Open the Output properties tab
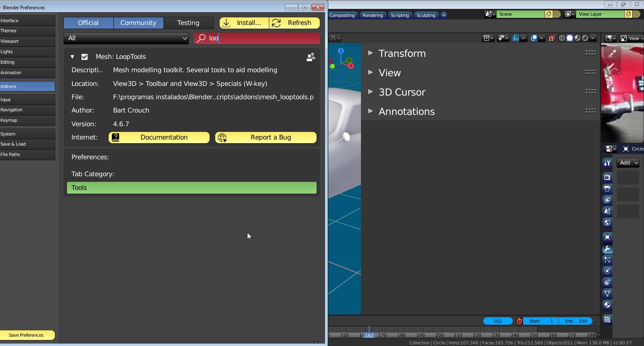644x346 pixels. coord(607,188)
